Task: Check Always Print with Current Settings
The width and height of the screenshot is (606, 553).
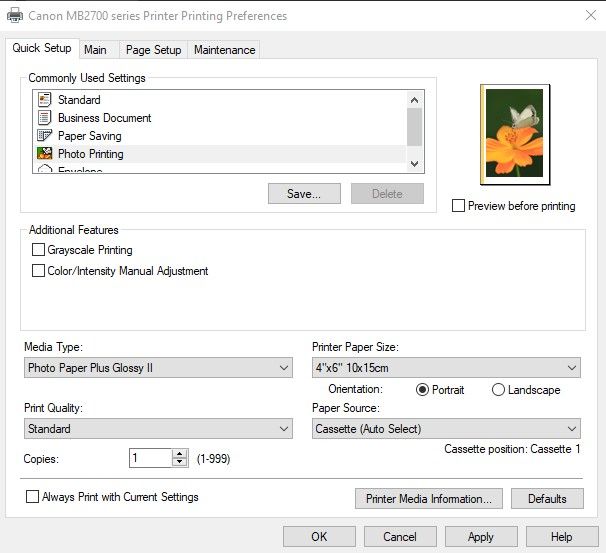Action: [32, 497]
